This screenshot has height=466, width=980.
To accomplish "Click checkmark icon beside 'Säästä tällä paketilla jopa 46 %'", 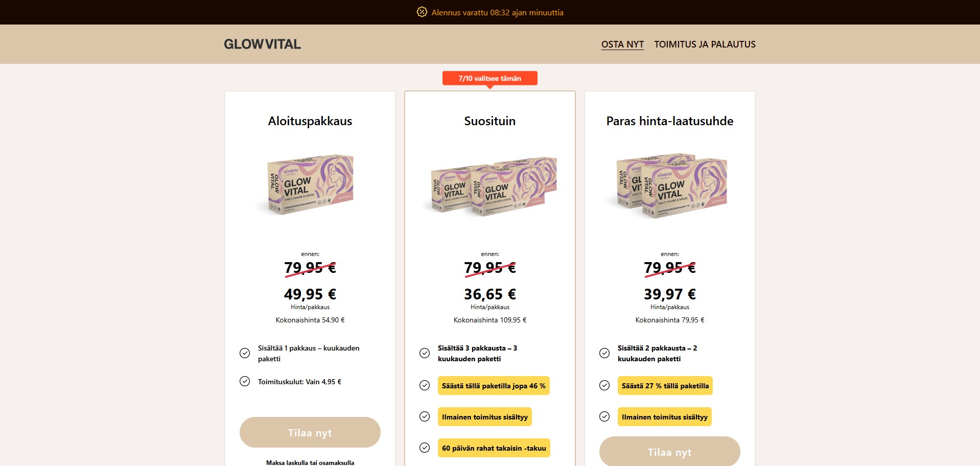I will coord(425,385).
